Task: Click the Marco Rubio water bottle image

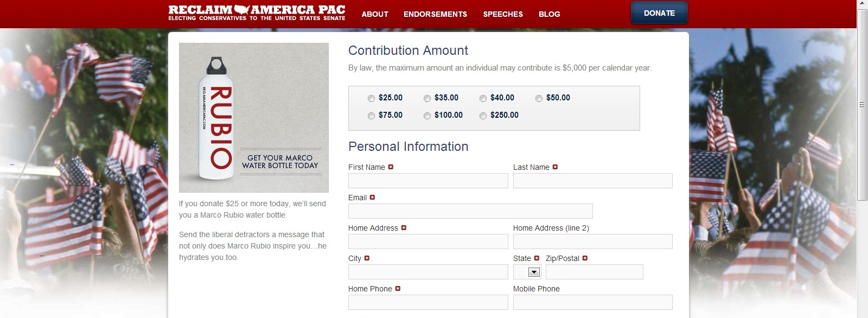Action: (x=253, y=117)
